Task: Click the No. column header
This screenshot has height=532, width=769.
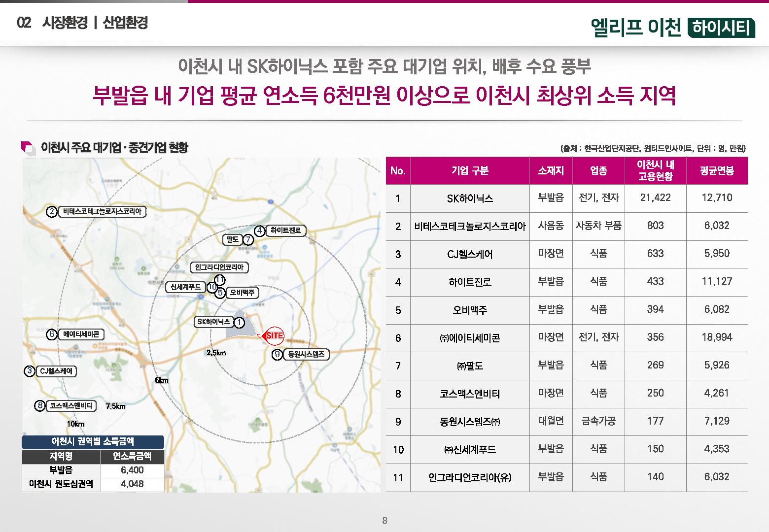Action: point(398,170)
